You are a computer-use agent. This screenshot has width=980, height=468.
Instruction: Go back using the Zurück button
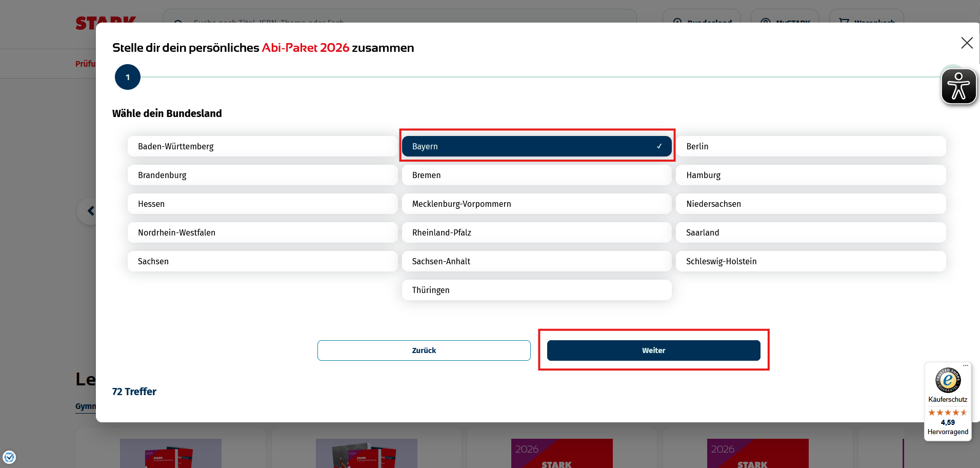(424, 350)
